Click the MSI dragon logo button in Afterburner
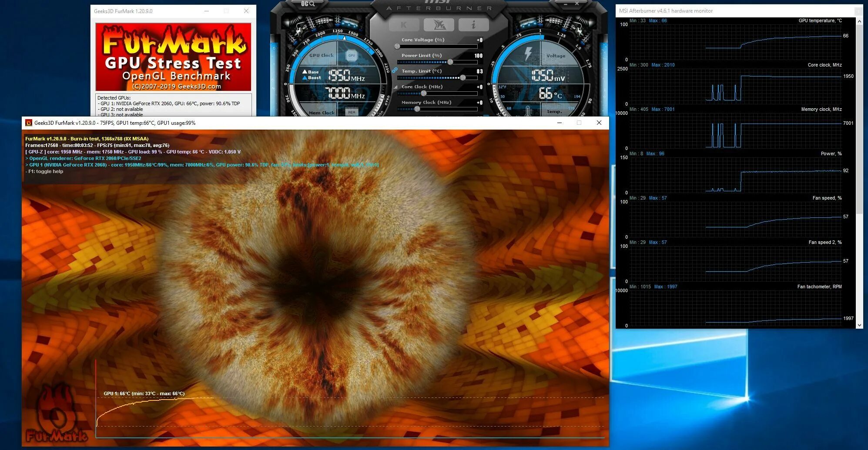 (x=439, y=25)
